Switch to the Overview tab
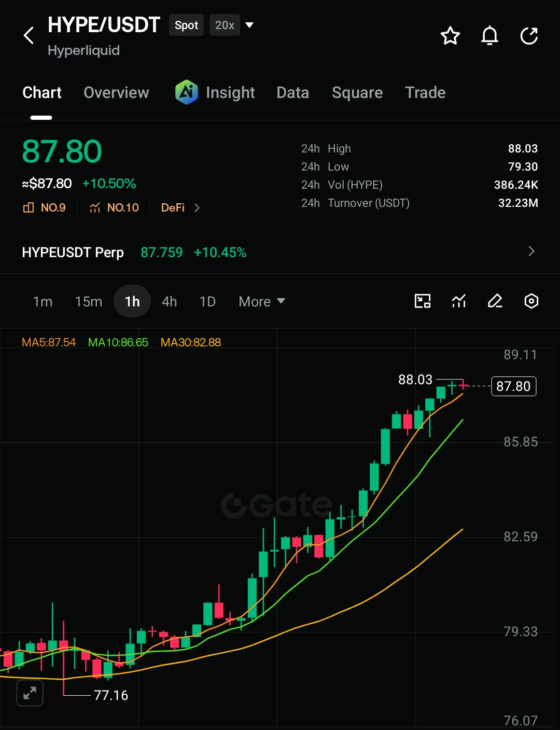Image resolution: width=560 pixels, height=730 pixels. click(x=116, y=92)
